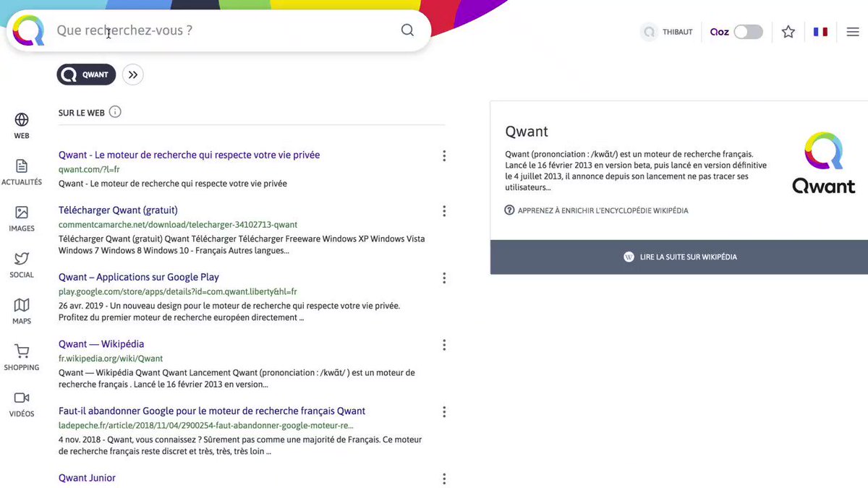
Task: Click the play.google.com store URL
Action: 178,291
